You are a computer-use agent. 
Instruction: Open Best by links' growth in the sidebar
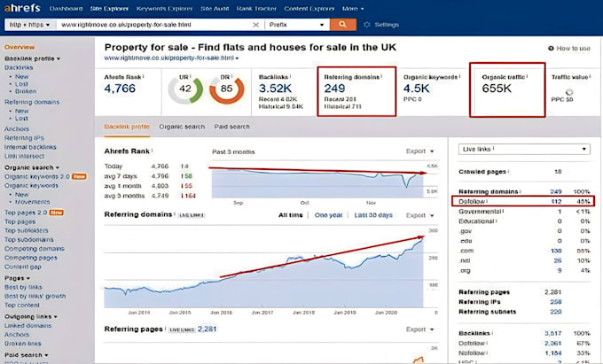pos(35,296)
